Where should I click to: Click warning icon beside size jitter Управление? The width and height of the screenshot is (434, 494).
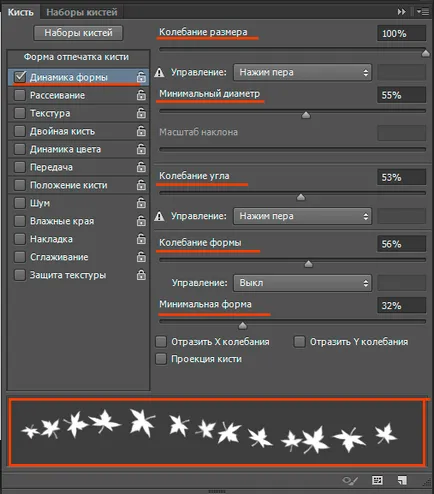point(160,72)
